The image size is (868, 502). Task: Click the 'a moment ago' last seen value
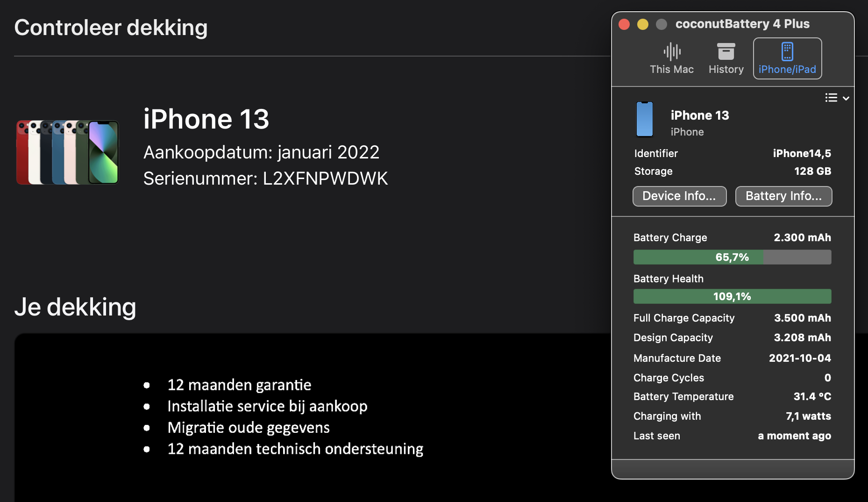click(794, 436)
